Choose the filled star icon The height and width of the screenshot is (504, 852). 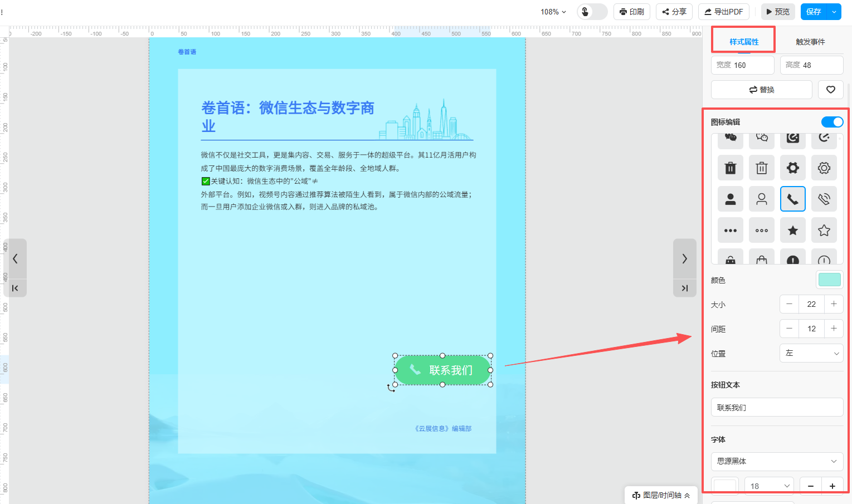793,231
